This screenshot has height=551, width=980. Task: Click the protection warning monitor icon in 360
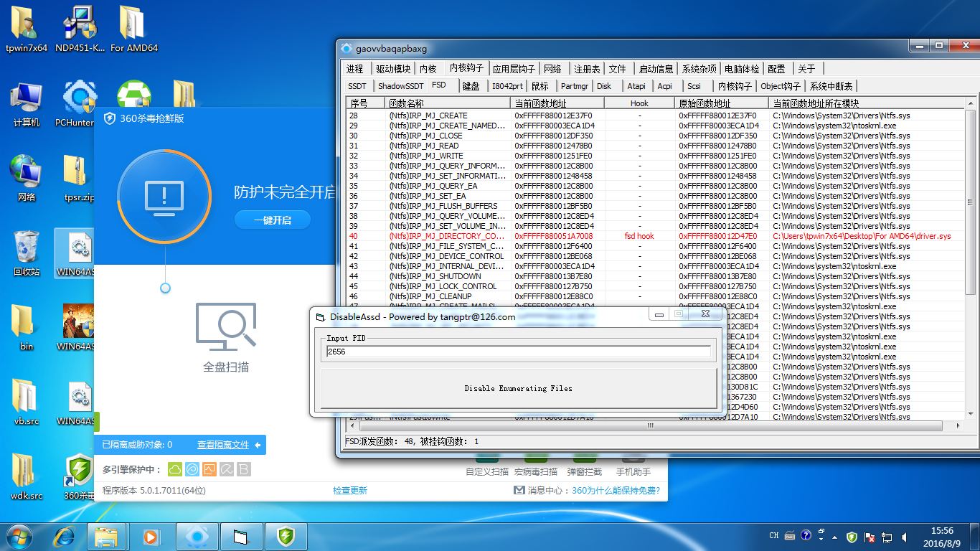164,196
